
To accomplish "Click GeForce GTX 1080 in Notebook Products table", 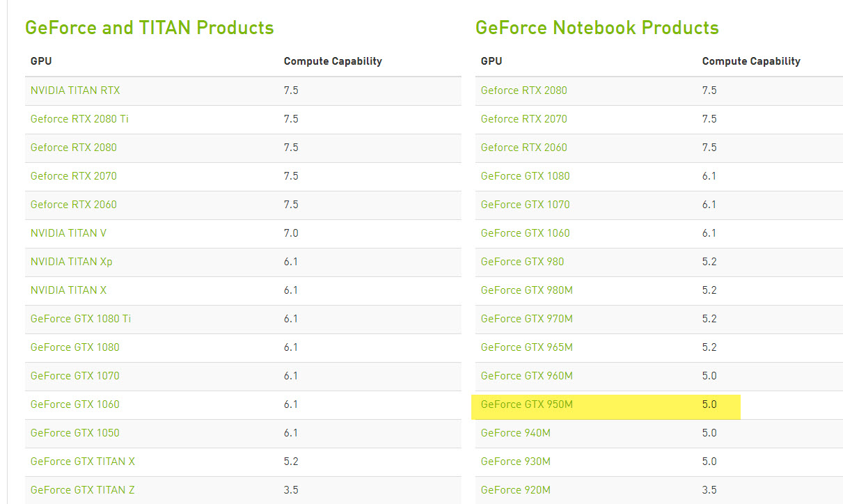I will (x=526, y=176).
